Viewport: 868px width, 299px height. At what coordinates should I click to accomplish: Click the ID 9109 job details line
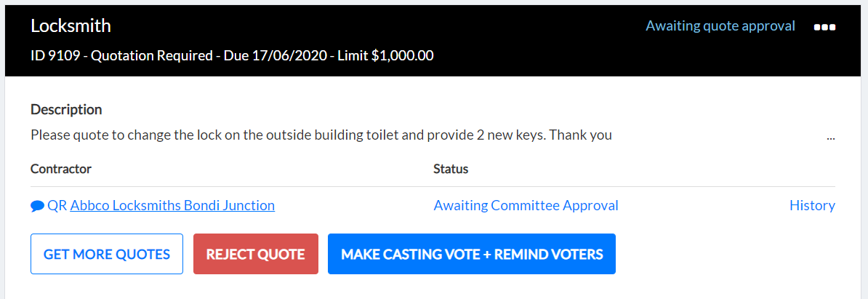232,55
